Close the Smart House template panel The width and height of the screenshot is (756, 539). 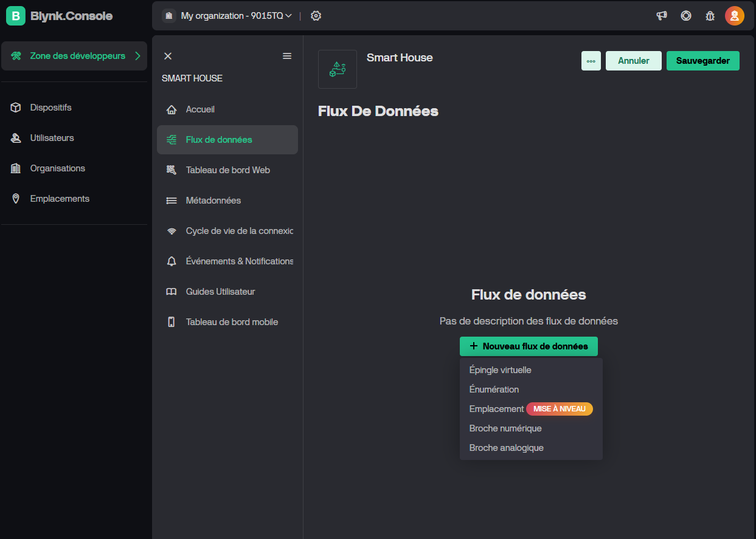tap(168, 56)
